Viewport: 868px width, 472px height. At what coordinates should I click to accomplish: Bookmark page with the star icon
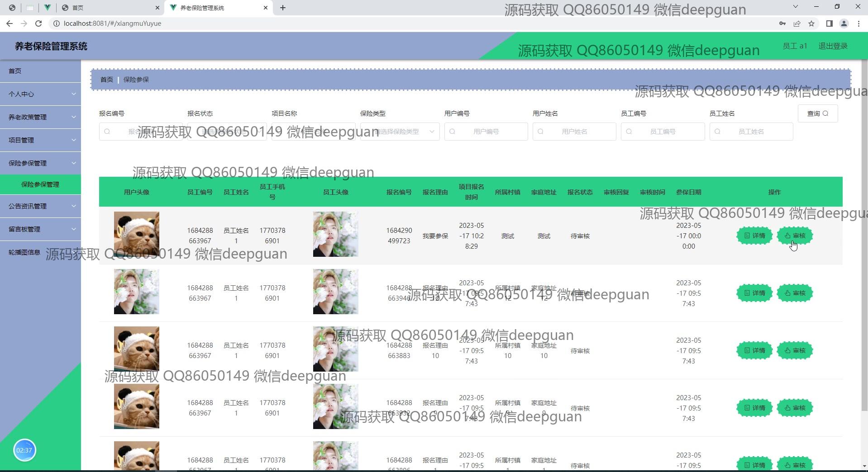coord(811,24)
